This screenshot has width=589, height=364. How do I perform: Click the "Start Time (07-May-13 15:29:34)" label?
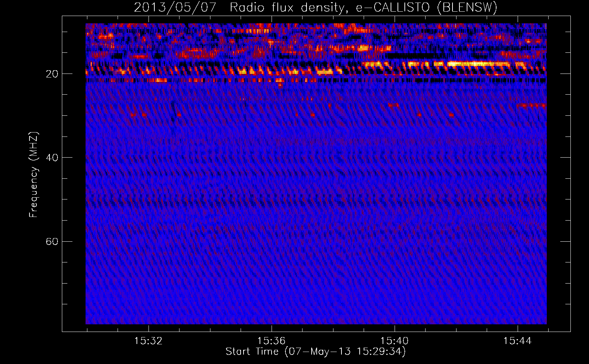(x=316, y=352)
